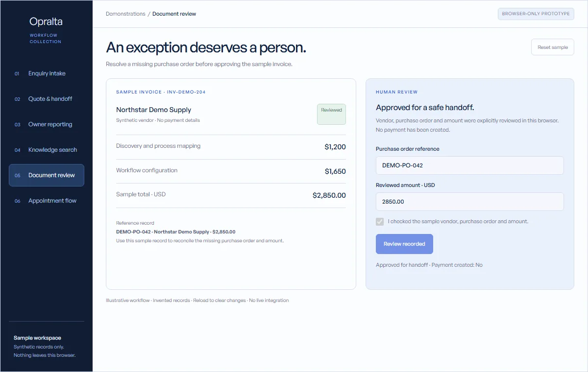
Task: Open the Quote & handoff workflow
Action: (47, 99)
